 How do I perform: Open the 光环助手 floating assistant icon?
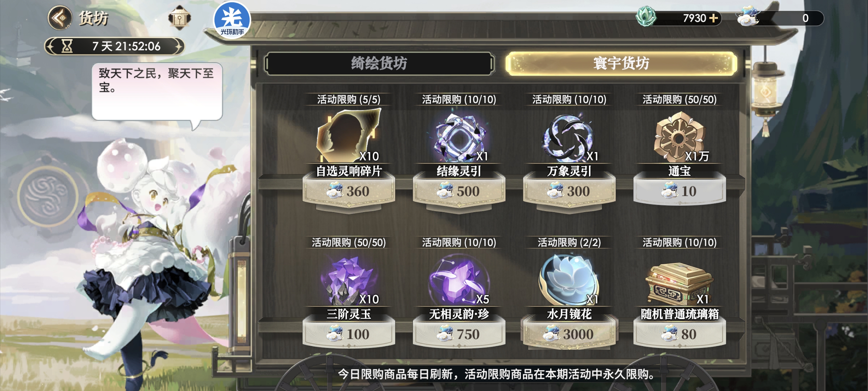[x=232, y=20]
